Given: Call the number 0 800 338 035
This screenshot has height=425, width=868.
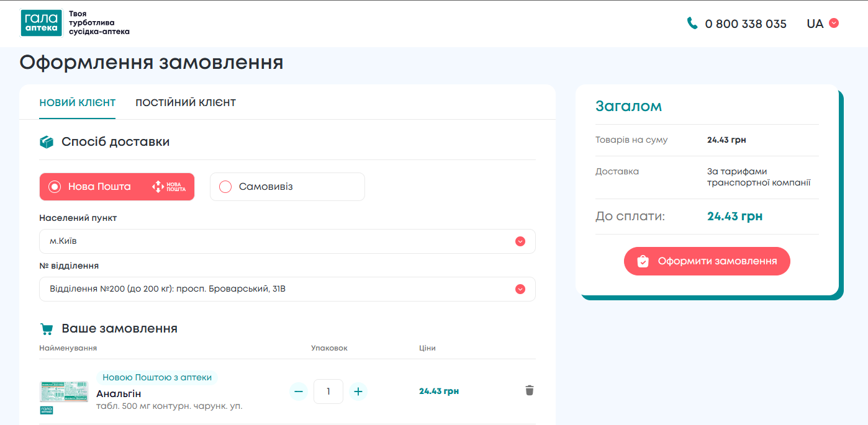Looking at the screenshot, I should [746, 24].
